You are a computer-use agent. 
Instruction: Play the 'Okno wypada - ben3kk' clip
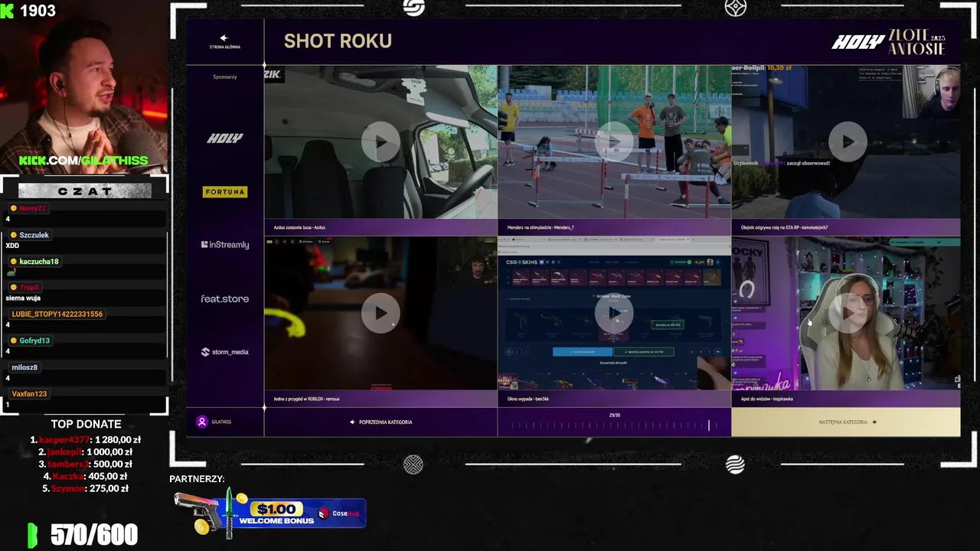tap(614, 313)
